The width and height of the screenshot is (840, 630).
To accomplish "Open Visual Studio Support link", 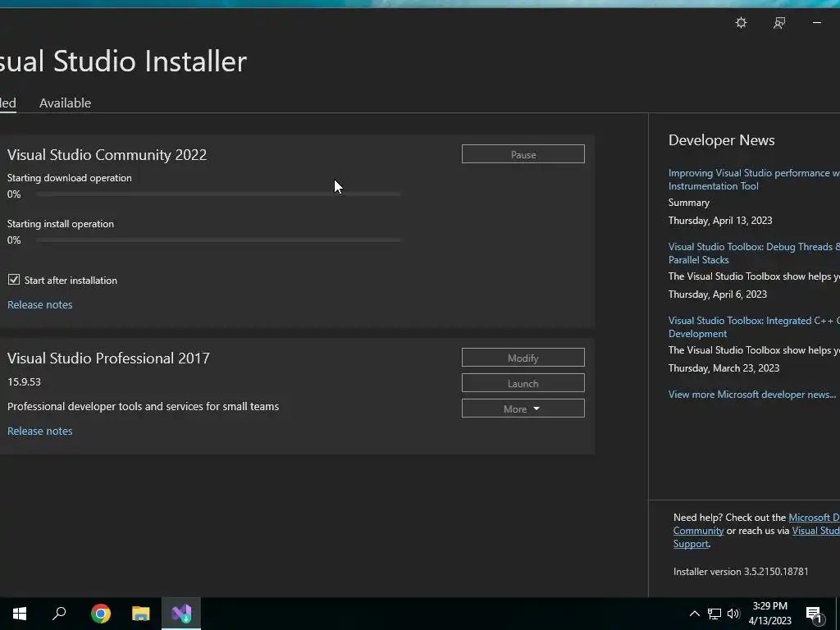I will (756, 536).
